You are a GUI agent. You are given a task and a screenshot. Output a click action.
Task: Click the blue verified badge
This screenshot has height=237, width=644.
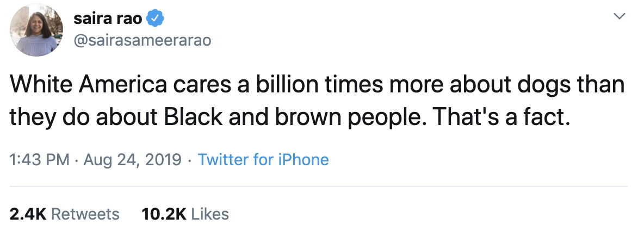(156, 20)
